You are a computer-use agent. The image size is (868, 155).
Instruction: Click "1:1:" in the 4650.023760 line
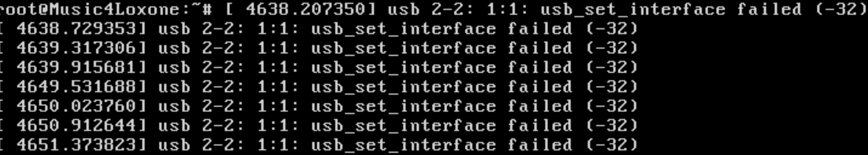tap(278, 106)
